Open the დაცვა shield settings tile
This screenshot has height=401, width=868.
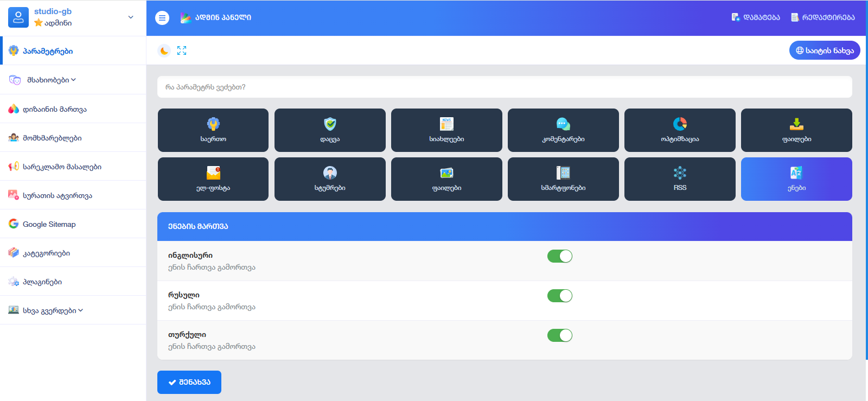click(x=330, y=130)
